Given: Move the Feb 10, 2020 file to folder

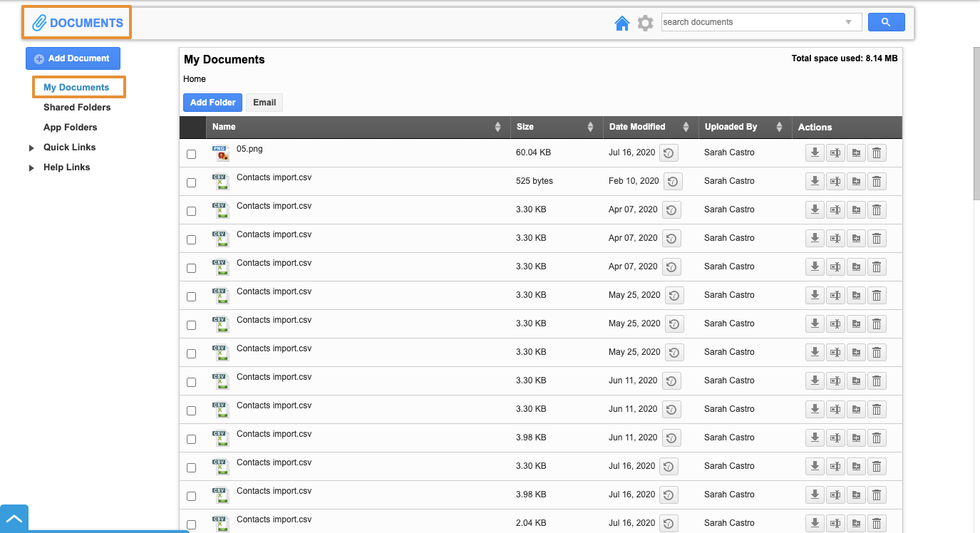Looking at the screenshot, I should click(x=856, y=181).
